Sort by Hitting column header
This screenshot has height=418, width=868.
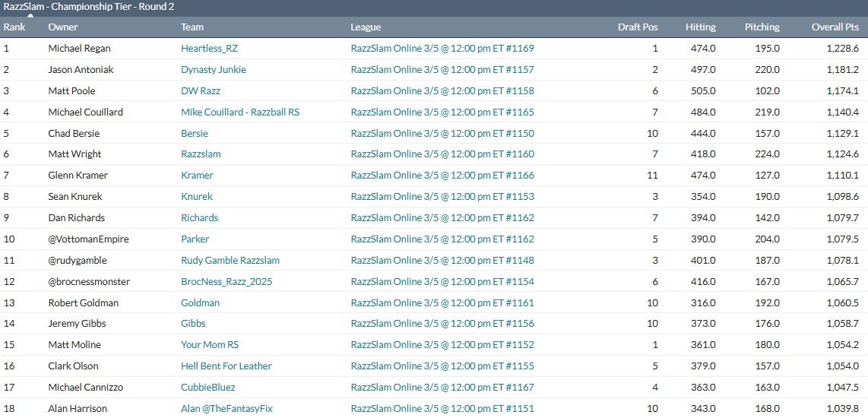pos(700,27)
